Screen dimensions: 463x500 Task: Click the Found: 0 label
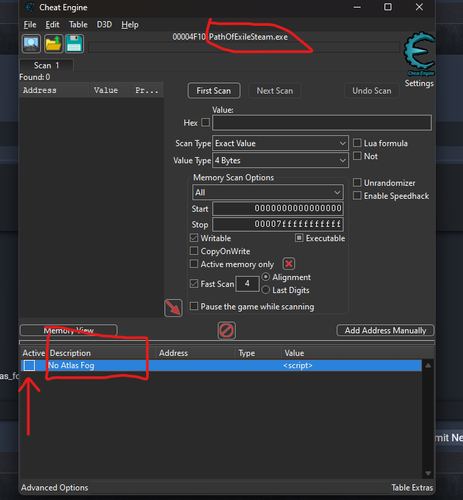point(35,77)
